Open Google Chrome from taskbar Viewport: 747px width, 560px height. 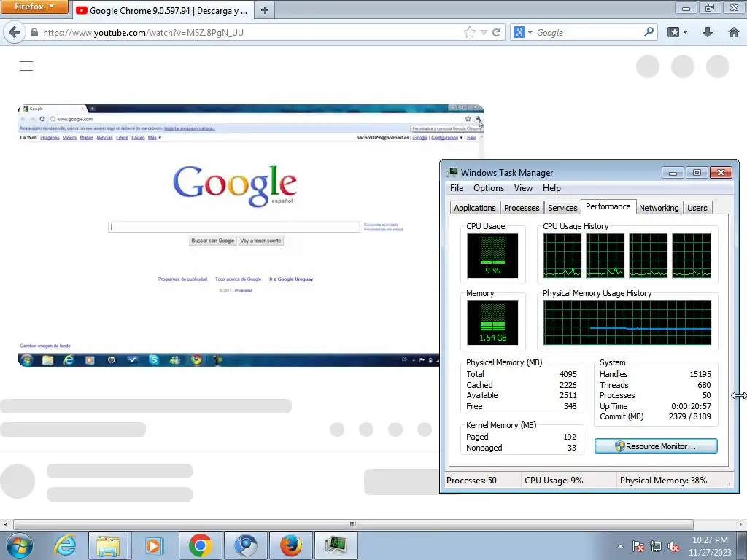pyautogui.click(x=200, y=545)
